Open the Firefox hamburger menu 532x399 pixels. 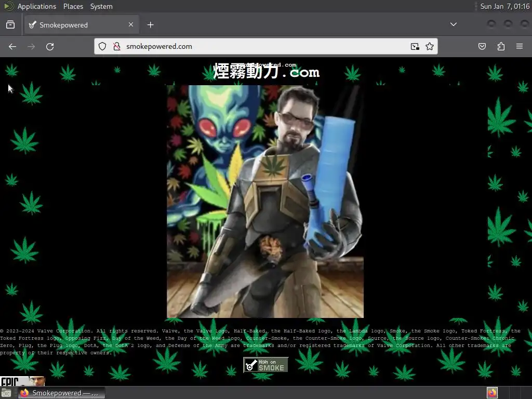520,46
